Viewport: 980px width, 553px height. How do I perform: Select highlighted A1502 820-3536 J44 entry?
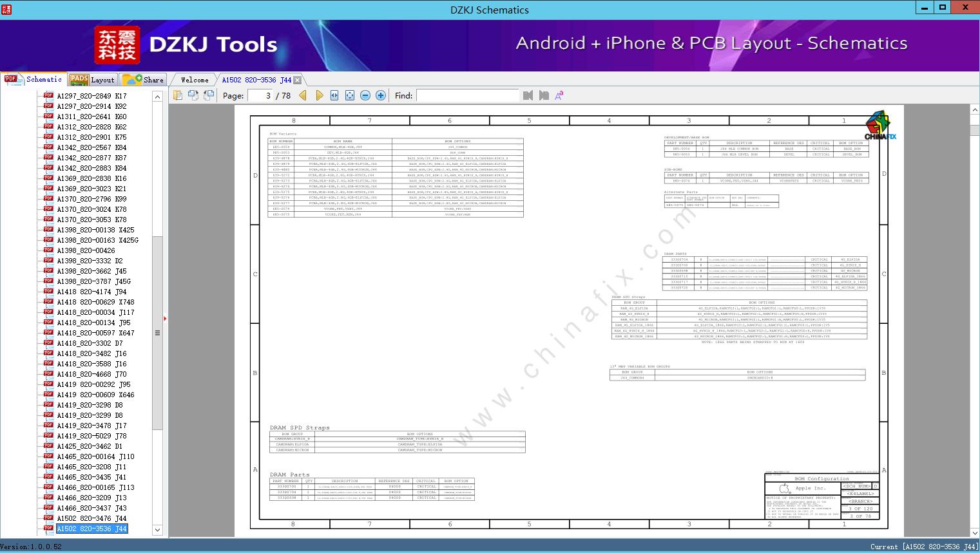pyautogui.click(x=91, y=529)
